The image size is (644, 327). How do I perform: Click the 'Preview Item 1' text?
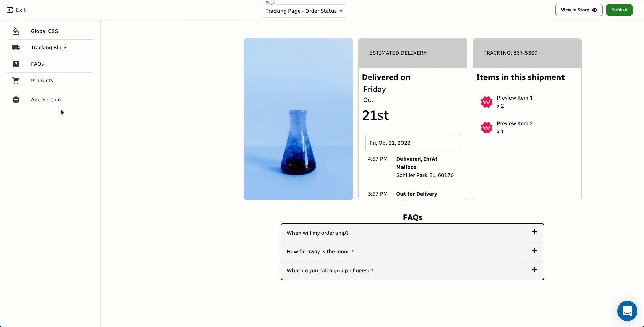click(x=515, y=98)
